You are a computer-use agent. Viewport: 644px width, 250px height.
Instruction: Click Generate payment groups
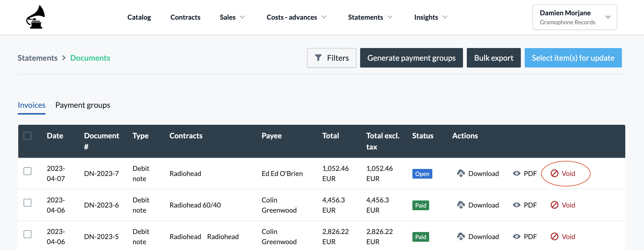coord(411,58)
